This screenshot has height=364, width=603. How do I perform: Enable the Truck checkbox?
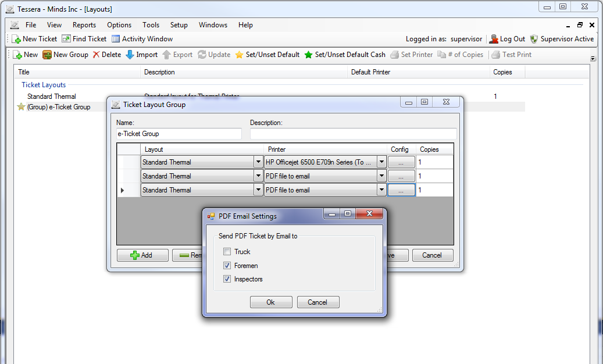point(227,252)
